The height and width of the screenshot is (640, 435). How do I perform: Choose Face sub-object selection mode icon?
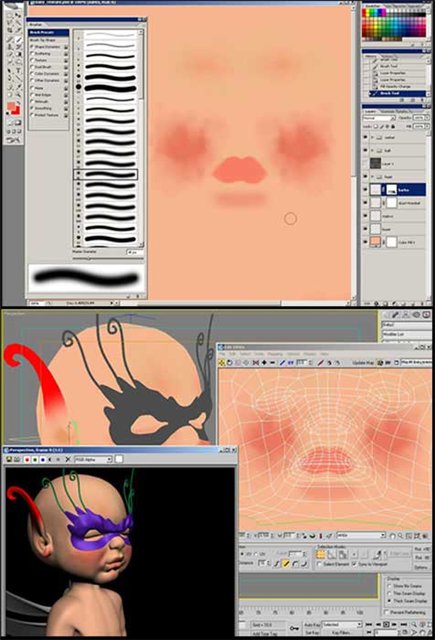click(343, 554)
